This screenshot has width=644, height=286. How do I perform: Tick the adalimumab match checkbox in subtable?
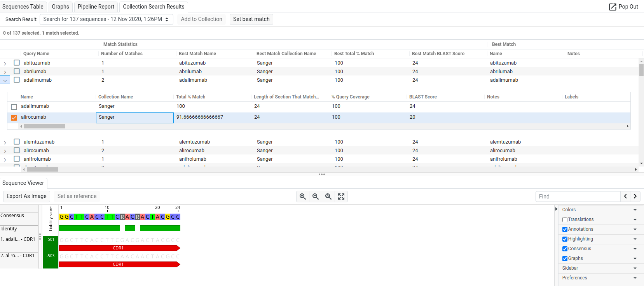[x=14, y=107]
